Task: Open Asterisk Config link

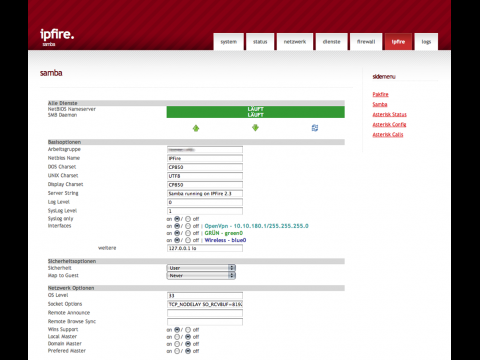Action: point(389,124)
